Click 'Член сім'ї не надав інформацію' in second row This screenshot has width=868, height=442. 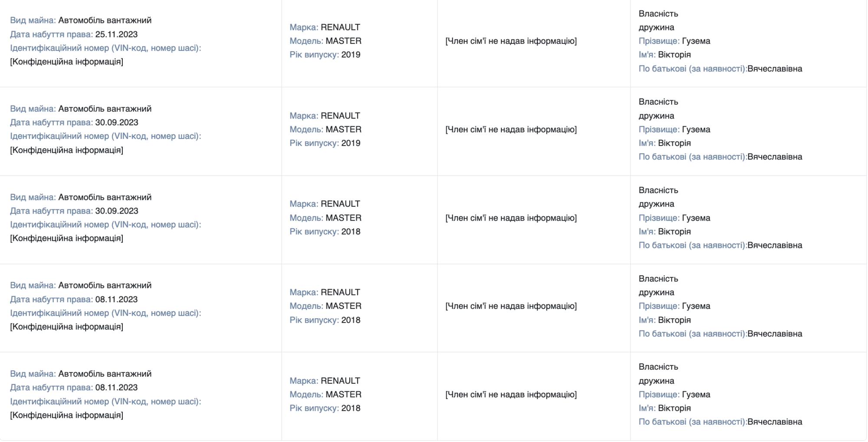pos(511,129)
